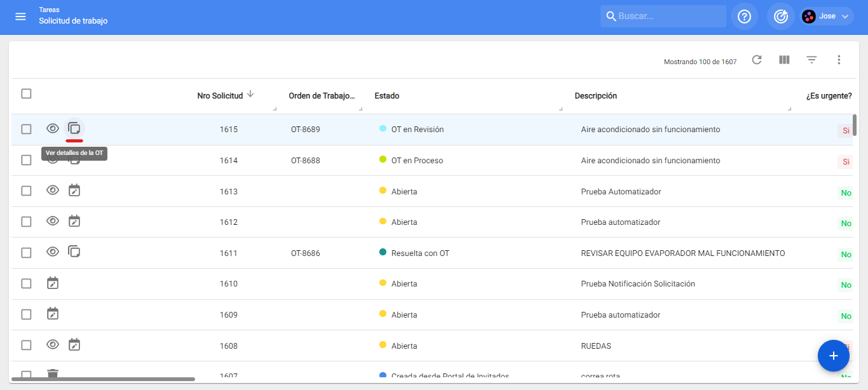
Task: View OT details for request 1615
Action: (74, 128)
